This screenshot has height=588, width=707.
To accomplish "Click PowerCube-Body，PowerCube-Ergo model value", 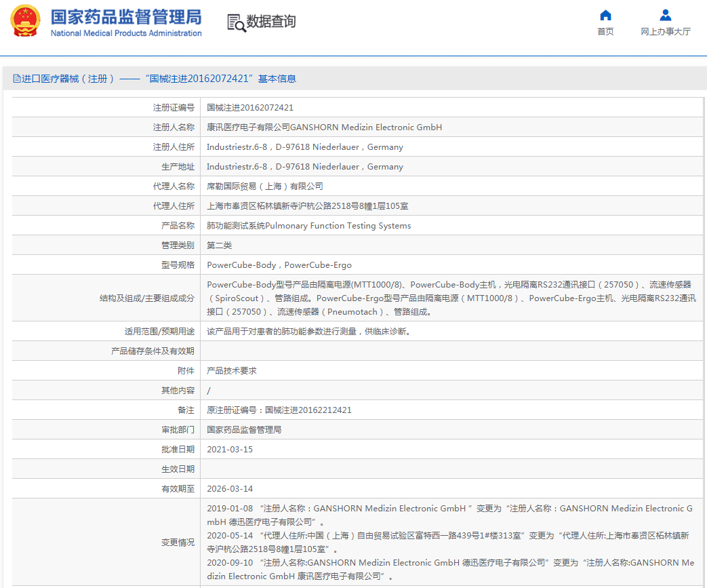I will 279,265.
